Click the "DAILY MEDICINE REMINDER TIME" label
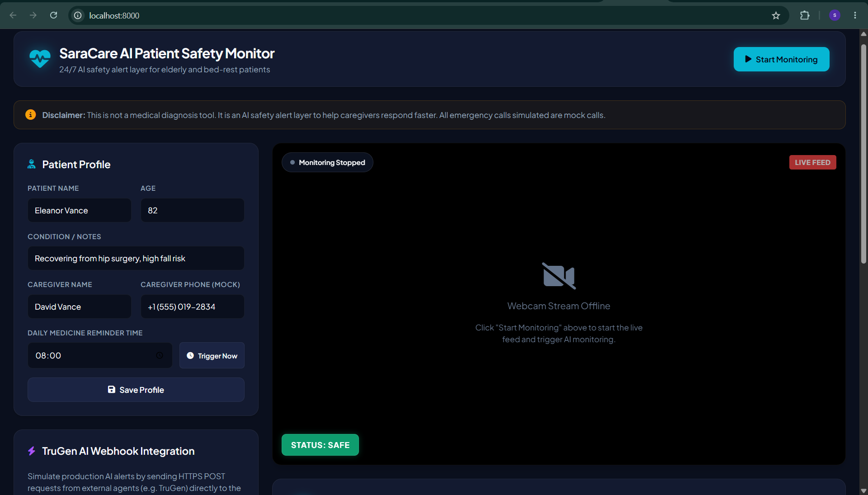 pyautogui.click(x=85, y=333)
